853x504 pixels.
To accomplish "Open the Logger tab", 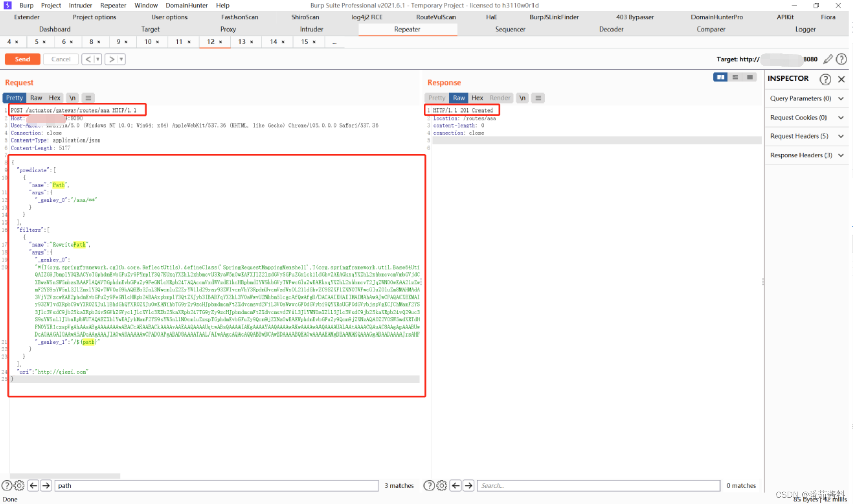I will [x=805, y=29].
